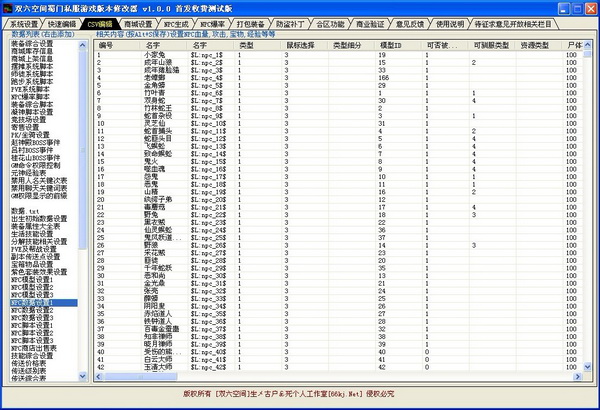Click the 鼠标选择 column header

click(299, 45)
